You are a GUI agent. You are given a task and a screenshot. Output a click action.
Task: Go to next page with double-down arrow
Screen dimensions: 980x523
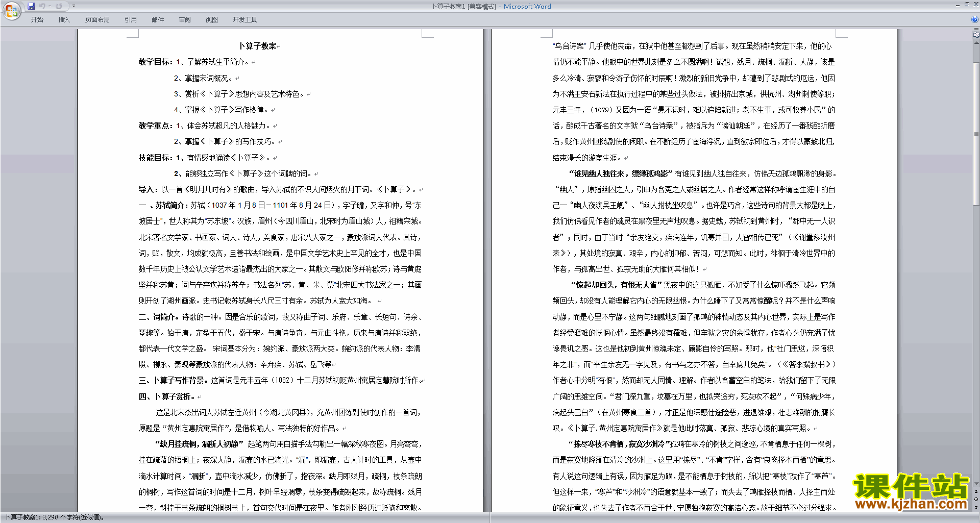(976, 507)
